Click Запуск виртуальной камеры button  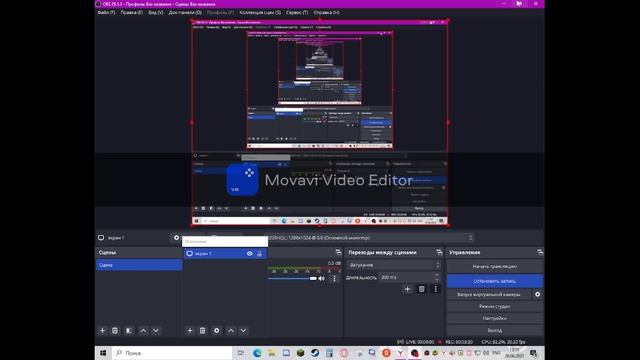pos(489,294)
